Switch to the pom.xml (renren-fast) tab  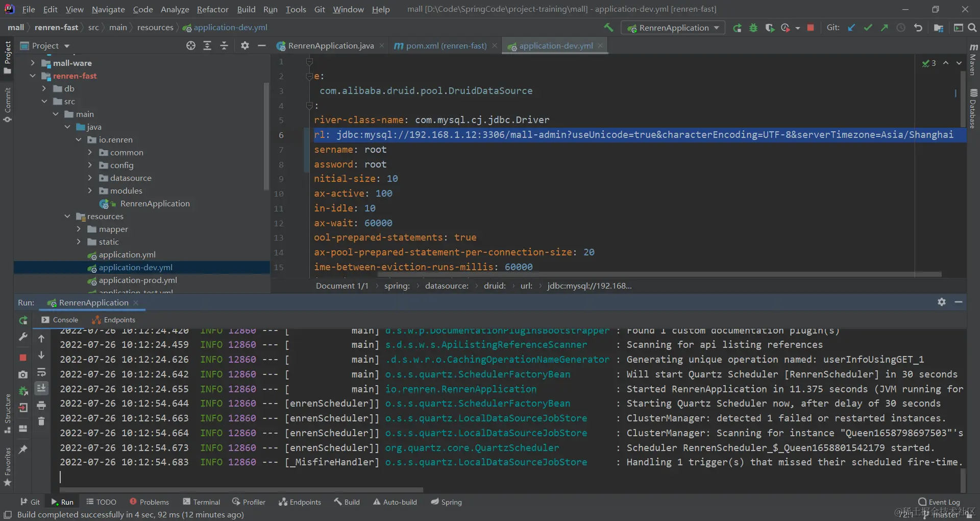click(446, 45)
